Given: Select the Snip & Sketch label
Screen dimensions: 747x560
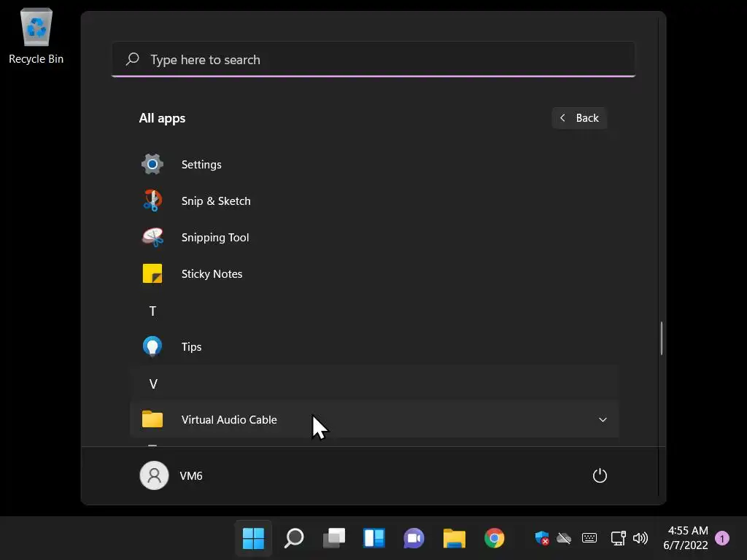Looking at the screenshot, I should pos(216,201).
